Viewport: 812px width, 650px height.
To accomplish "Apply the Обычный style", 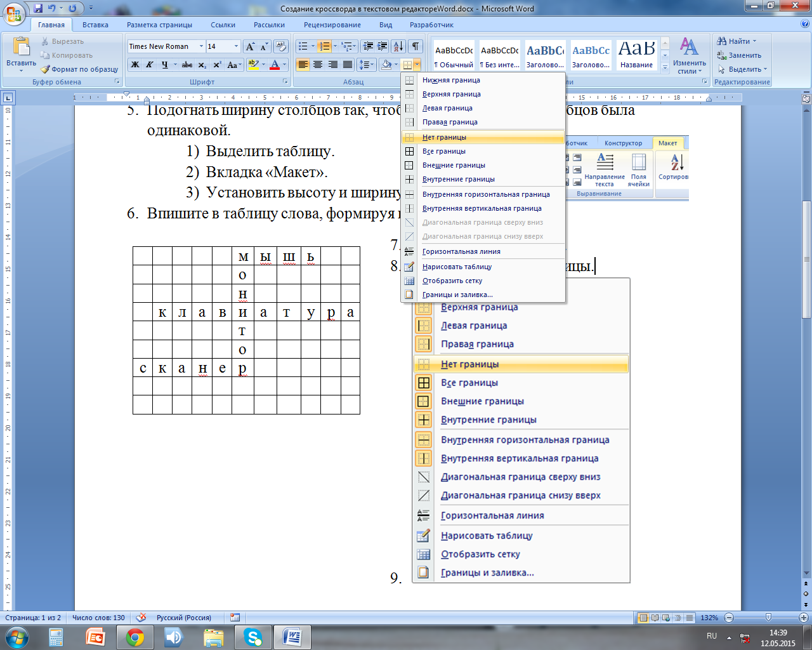I will pos(454,55).
